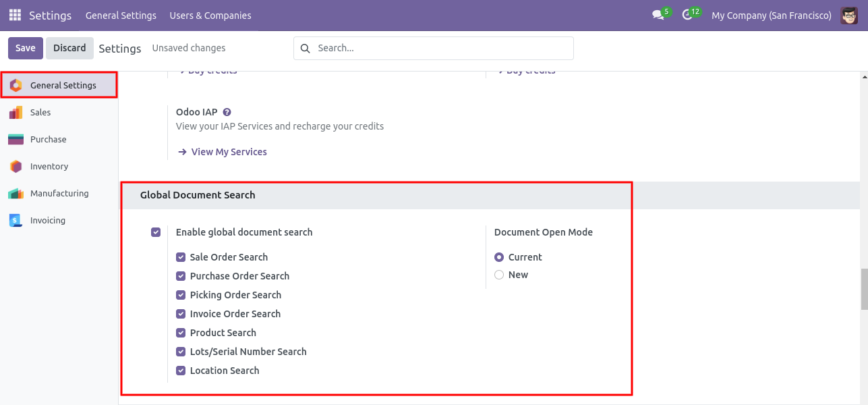Click the General Settings hexagon icon
This screenshot has height=405, width=868.
coord(16,86)
